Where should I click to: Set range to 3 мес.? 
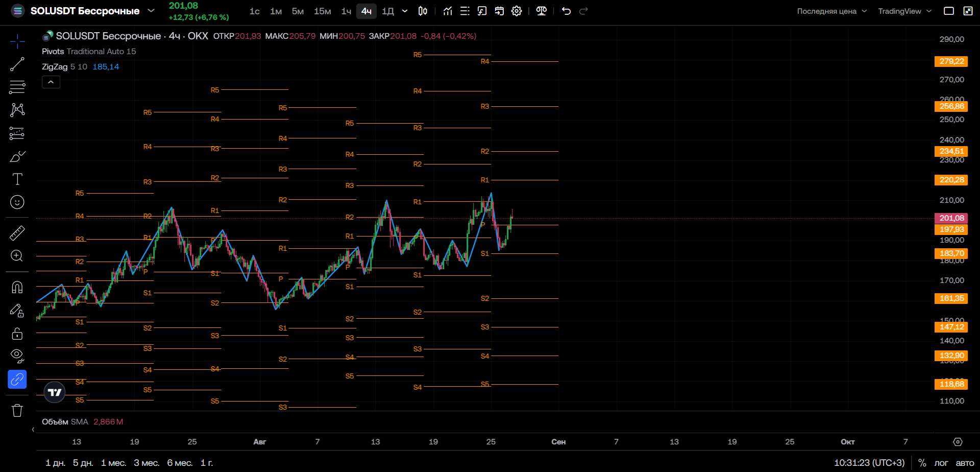146,463
